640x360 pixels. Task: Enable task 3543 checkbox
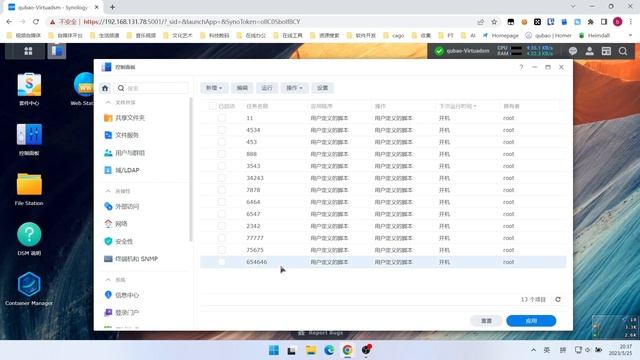tap(221, 166)
